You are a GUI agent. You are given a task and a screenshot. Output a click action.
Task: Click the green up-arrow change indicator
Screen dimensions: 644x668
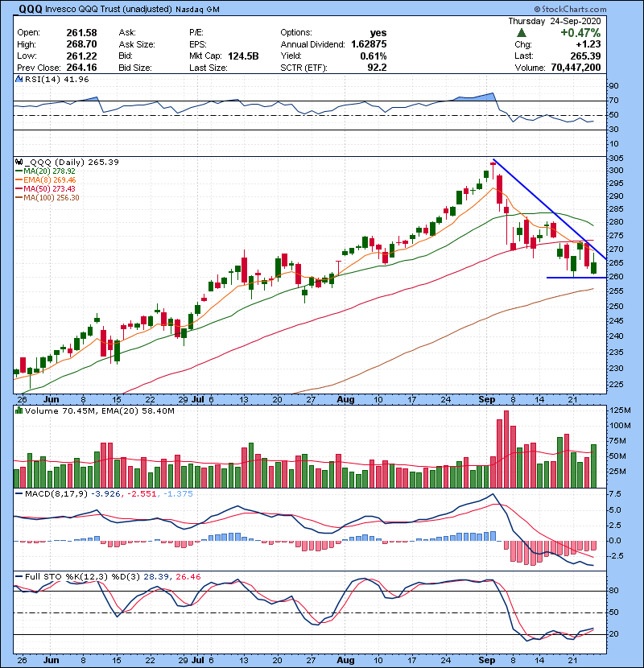(522, 33)
